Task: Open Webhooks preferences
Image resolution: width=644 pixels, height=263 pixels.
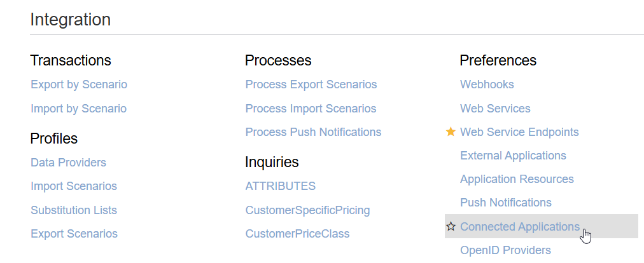Action: pos(487,84)
